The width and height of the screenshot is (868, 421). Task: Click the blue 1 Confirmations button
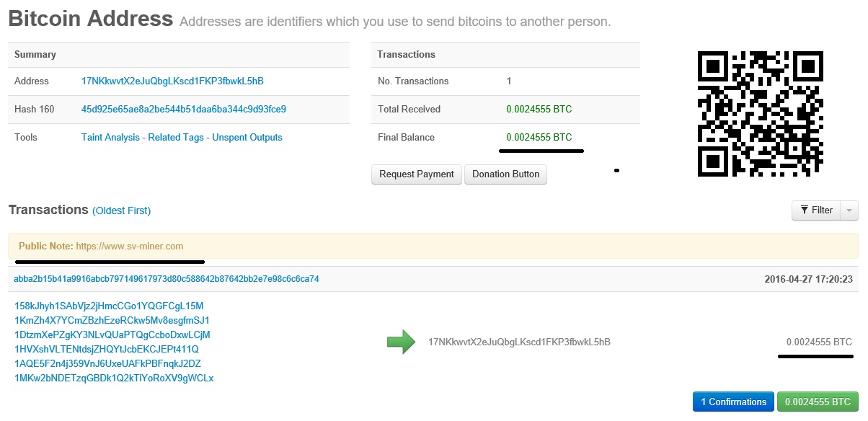(732, 402)
